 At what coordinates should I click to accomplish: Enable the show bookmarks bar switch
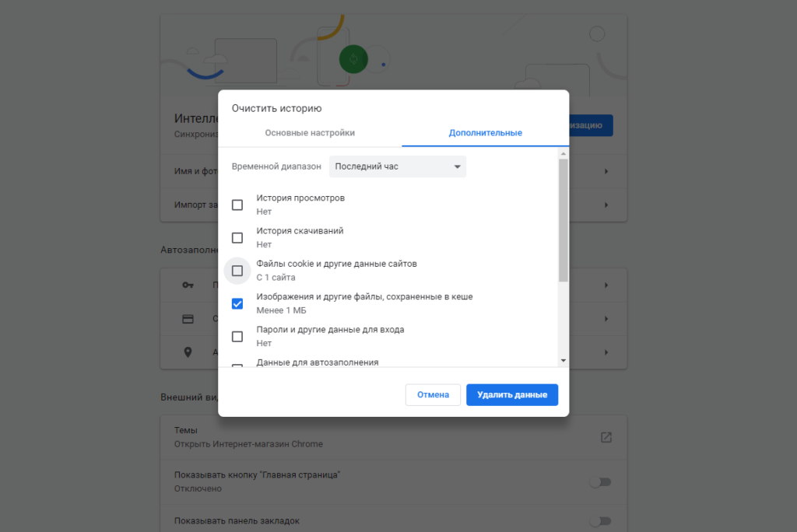tap(599, 520)
